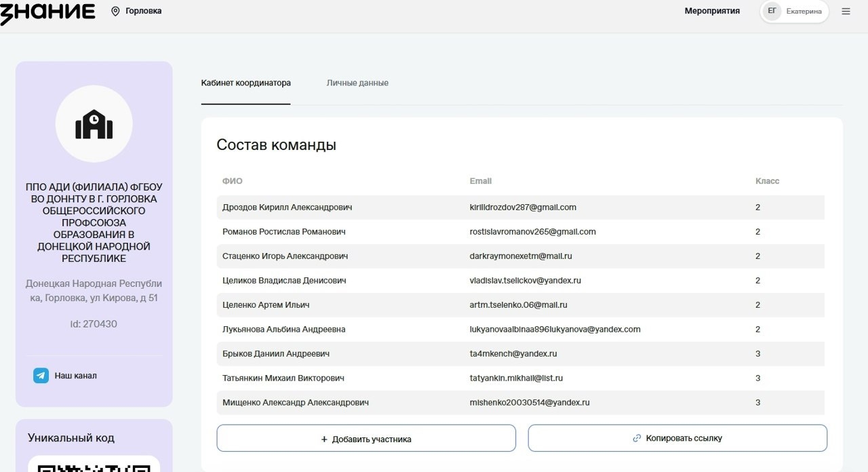The image size is (868, 472).
Task: Click the QR code image
Action: [x=94, y=467]
